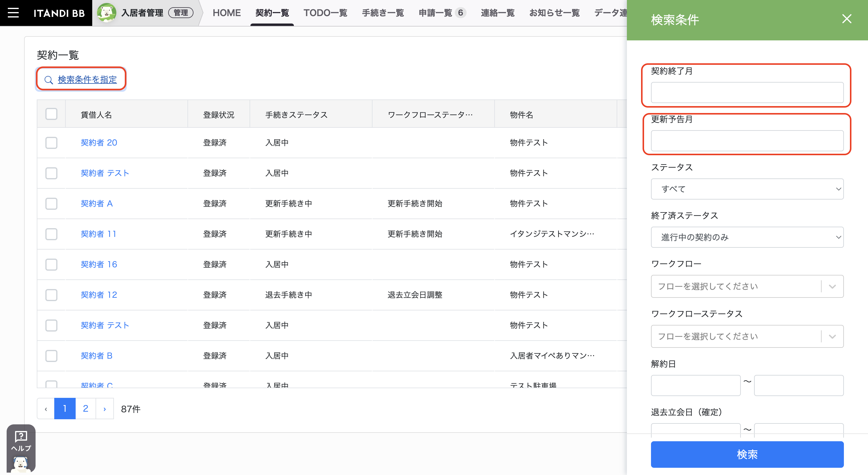Open the 連絡一覧 tab

pos(497,13)
